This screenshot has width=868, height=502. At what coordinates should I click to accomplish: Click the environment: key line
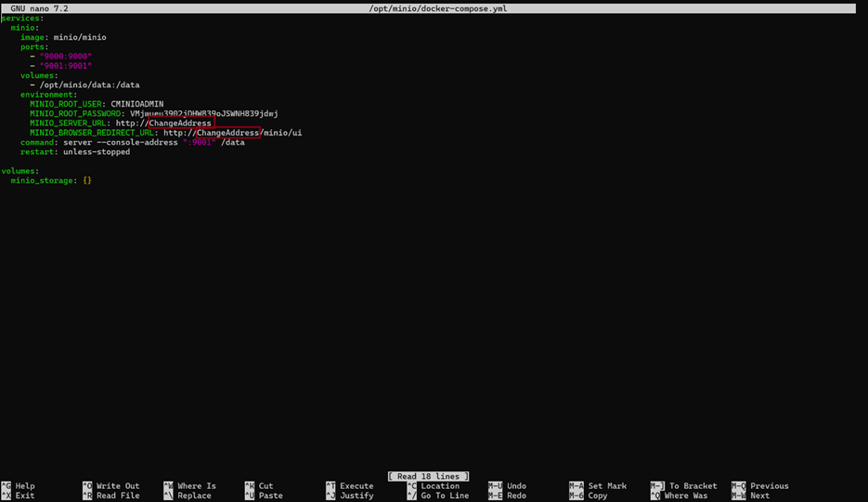point(48,95)
